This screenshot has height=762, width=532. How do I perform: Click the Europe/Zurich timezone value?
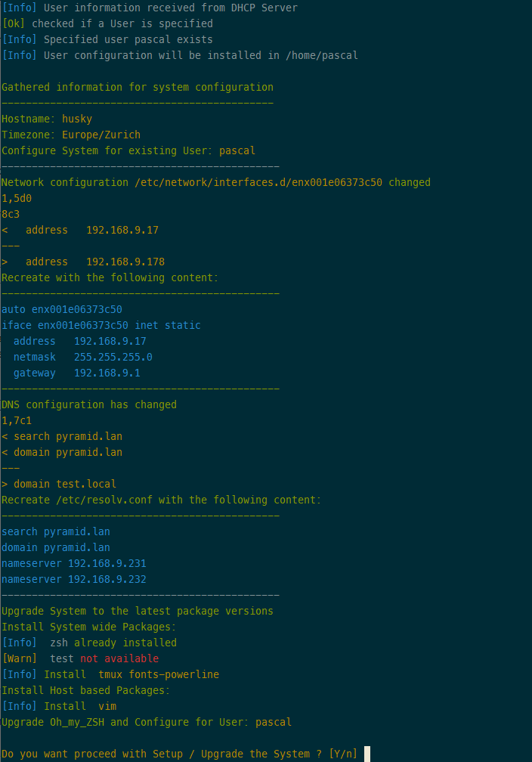[x=101, y=135]
